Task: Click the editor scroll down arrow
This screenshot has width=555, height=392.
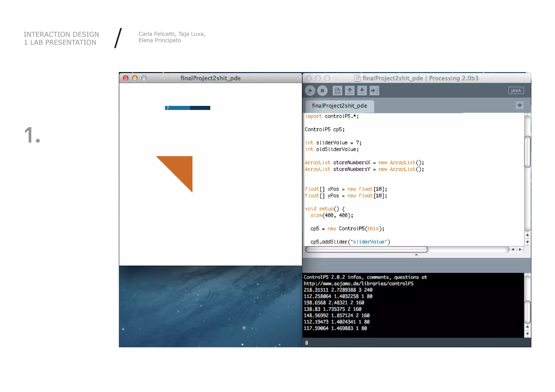Action: click(x=527, y=242)
